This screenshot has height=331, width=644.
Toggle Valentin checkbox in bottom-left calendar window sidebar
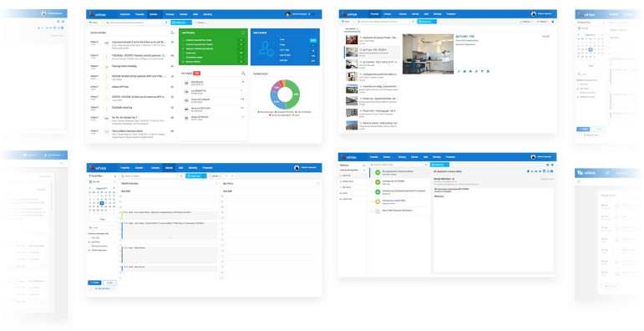[89, 250]
